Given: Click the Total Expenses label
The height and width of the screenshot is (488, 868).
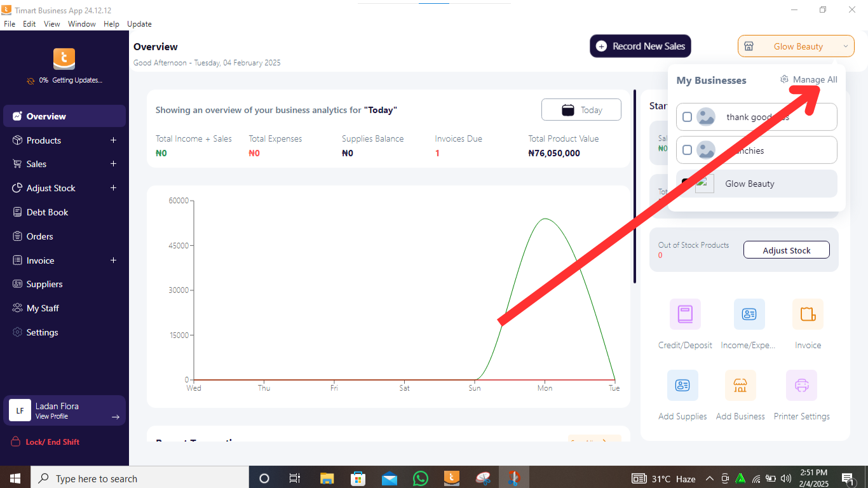Looking at the screenshot, I should click(x=275, y=139).
